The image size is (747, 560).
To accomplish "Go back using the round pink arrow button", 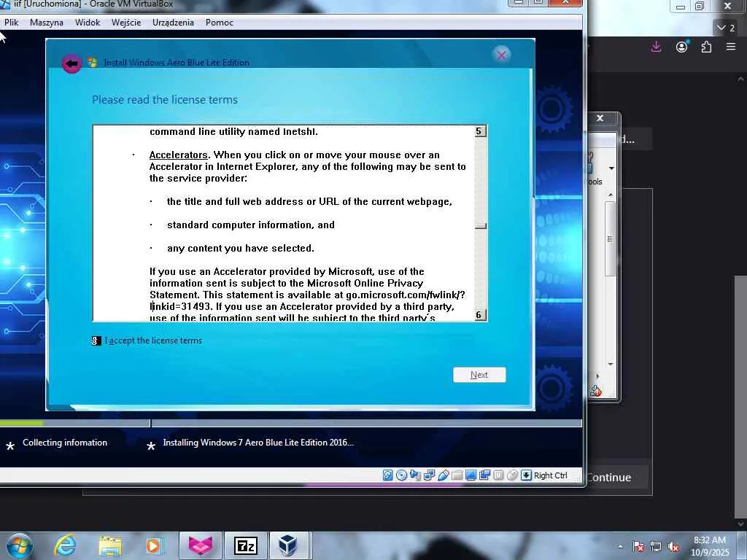I will 71,63.
